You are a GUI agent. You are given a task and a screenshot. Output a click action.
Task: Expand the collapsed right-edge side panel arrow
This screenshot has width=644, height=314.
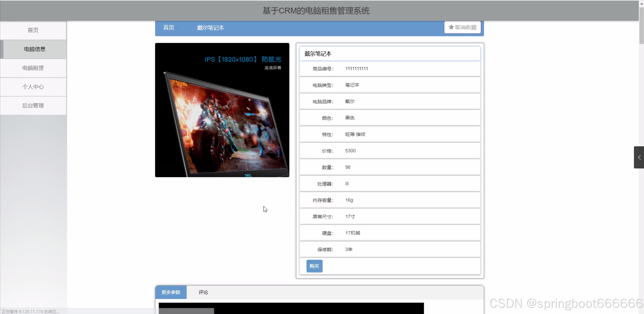(639, 157)
